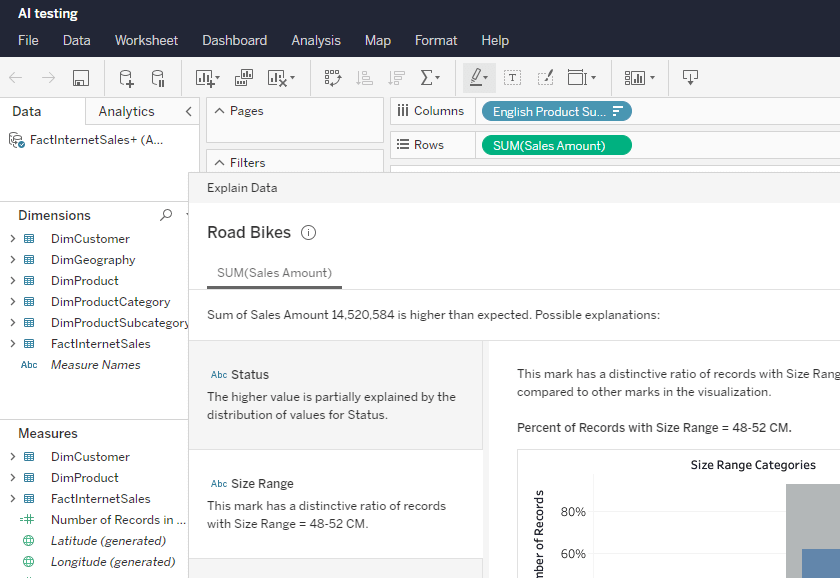840x578 pixels.
Task: Click the New worksheet toolbar icon
Action: 205,78
